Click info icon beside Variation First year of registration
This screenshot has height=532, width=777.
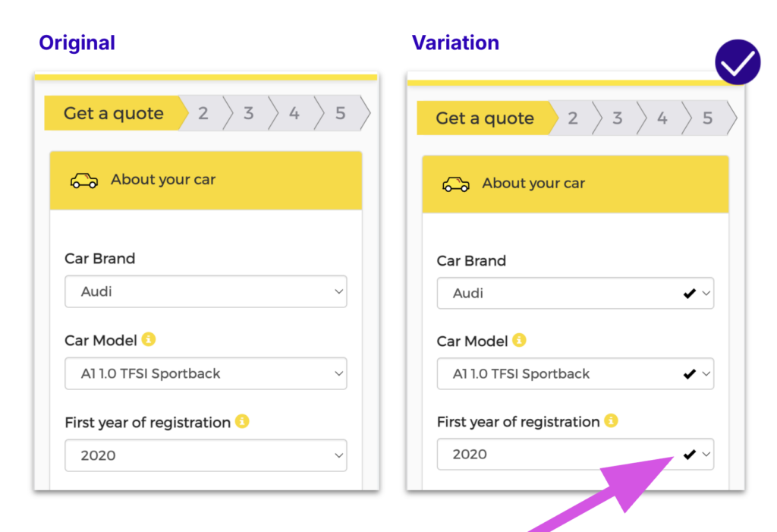click(x=612, y=420)
